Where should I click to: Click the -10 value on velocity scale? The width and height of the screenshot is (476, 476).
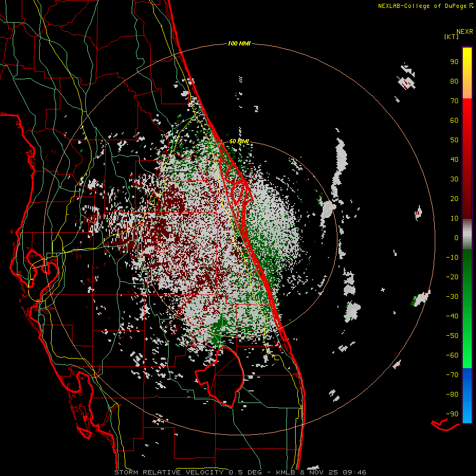(452, 258)
